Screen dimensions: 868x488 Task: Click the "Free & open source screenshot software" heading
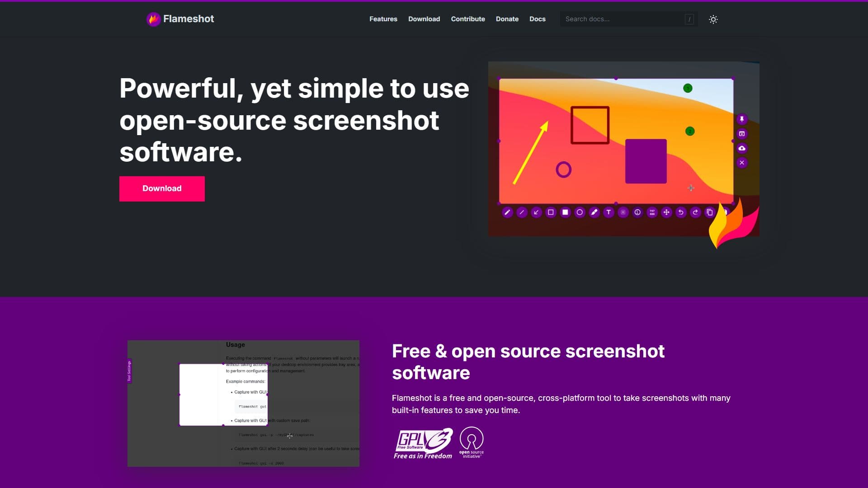pos(528,362)
